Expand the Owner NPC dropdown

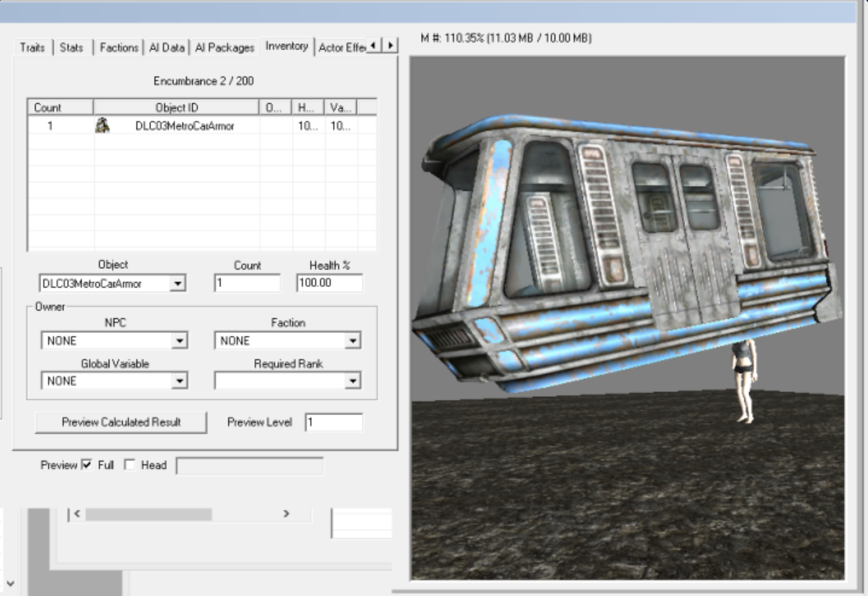179,341
